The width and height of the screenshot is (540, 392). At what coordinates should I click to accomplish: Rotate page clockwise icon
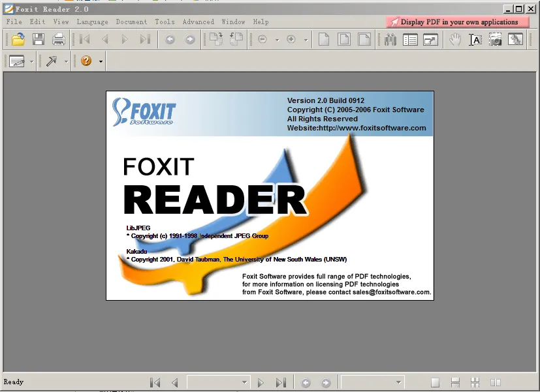point(216,39)
